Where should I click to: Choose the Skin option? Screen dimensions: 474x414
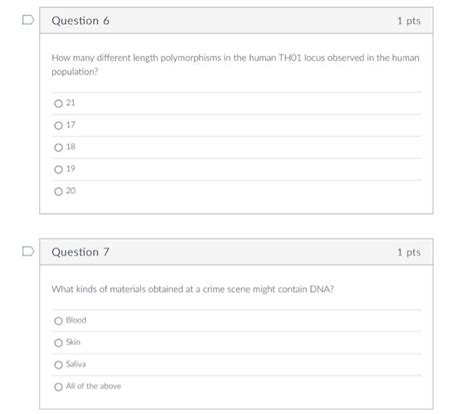tap(58, 343)
